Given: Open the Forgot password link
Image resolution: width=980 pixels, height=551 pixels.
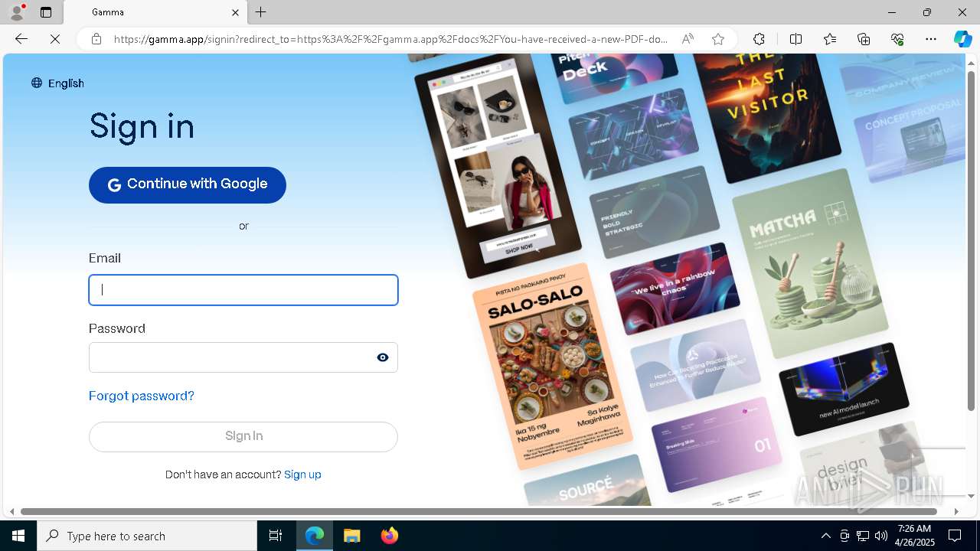Looking at the screenshot, I should point(142,396).
